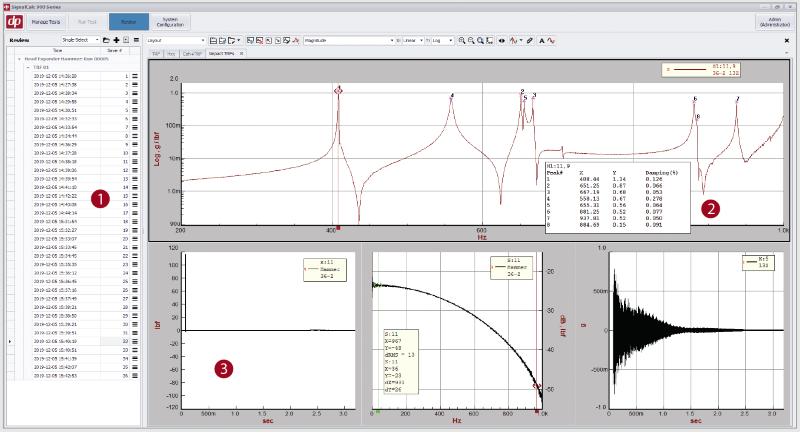Toggle the eye visibility icon in toolbar

tap(501, 40)
